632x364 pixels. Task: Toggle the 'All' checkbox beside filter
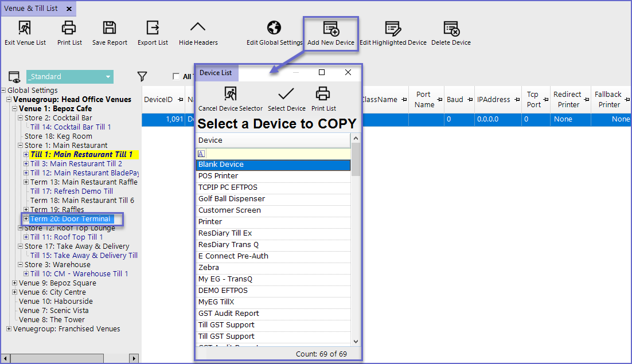(176, 77)
